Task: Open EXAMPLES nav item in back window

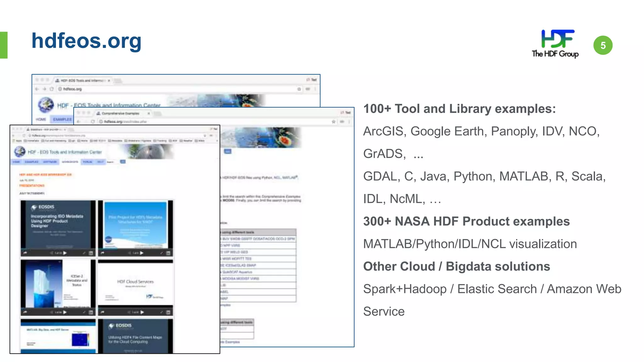Action: click(x=62, y=119)
